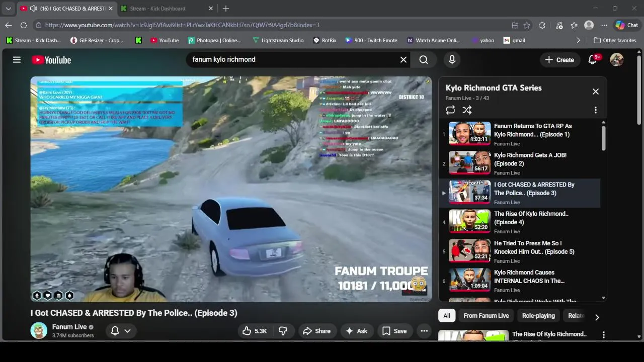Open a new browser tab
Screen dimensions: 644x362
tap(226, 9)
